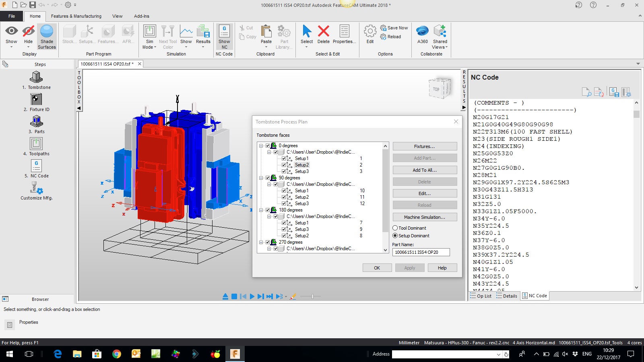Viewport: 644px width, 362px height.
Task: Click the Machine Simulation... button
Action: [x=425, y=217]
